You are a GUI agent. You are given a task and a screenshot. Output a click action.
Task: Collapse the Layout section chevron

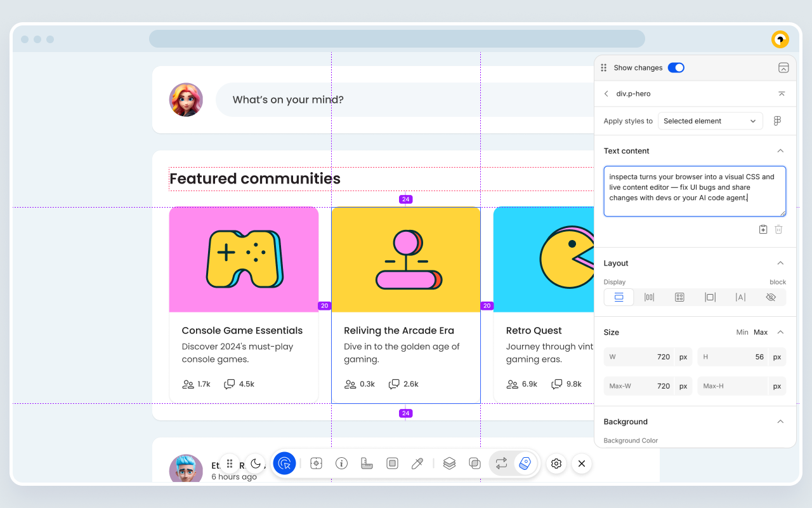tap(780, 263)
